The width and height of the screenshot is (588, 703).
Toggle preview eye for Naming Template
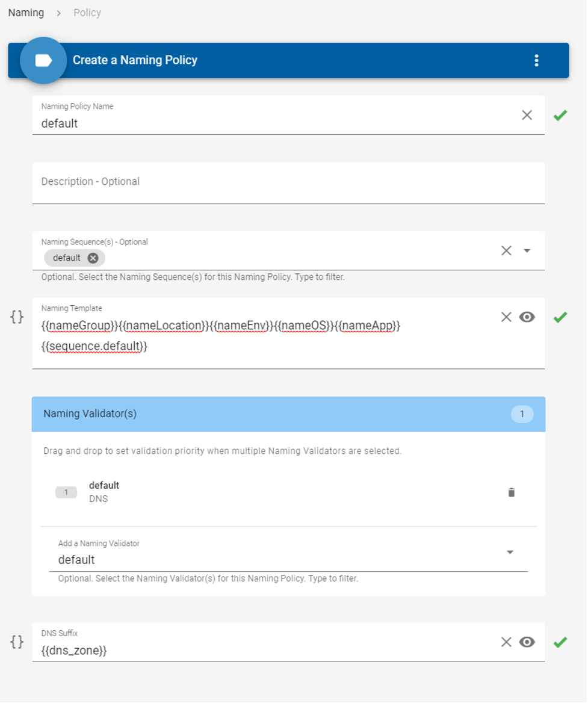click(527, 317)
